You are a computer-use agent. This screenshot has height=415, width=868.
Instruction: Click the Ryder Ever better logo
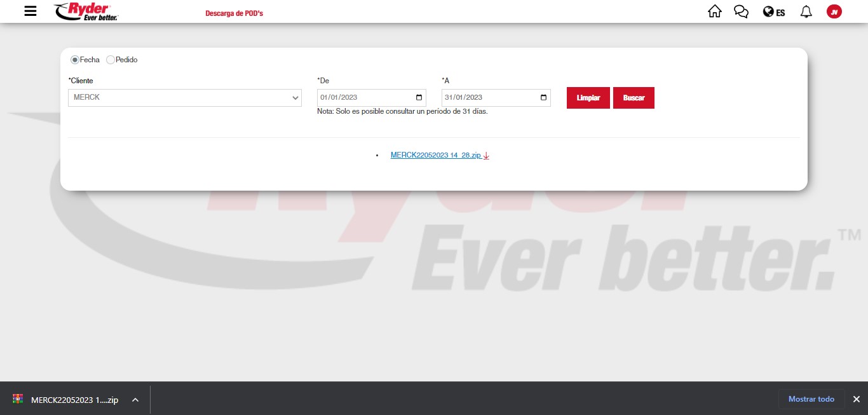(86, 11)
